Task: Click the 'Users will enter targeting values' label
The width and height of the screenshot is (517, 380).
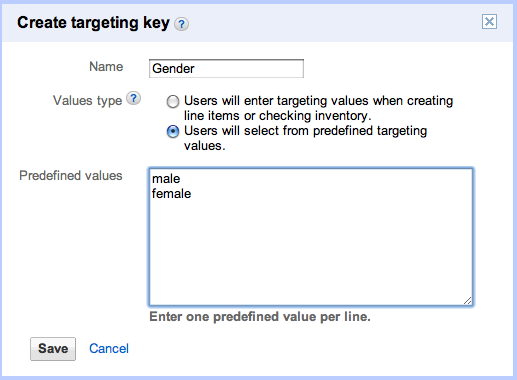Action: coord(318,108)
